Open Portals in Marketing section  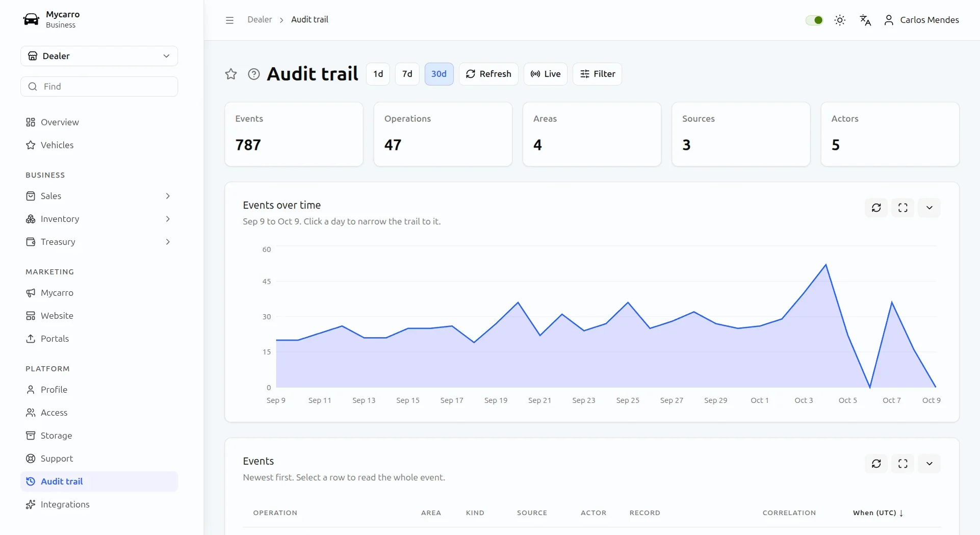(x=99, y=339)
